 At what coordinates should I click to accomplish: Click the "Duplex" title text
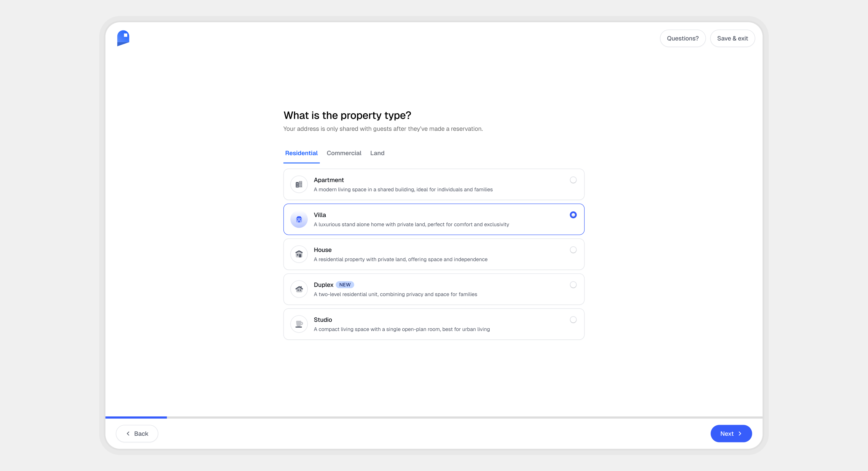click(x=323, y=285)
